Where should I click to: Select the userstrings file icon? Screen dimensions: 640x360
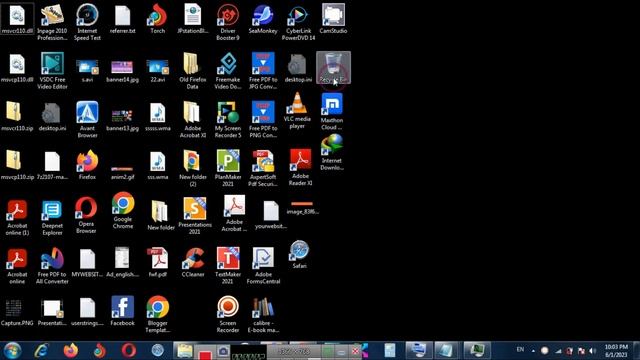point(87,311)
